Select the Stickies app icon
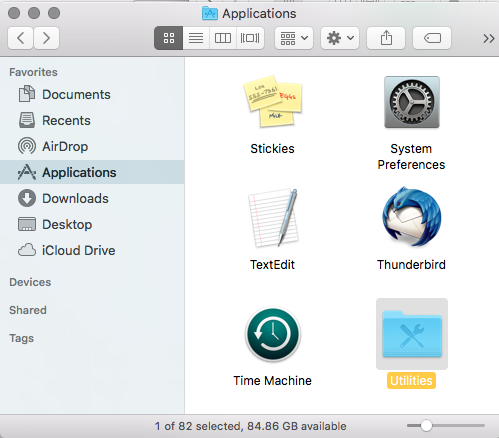Viewport: 499px width, 438px height. tap(272, 102)
